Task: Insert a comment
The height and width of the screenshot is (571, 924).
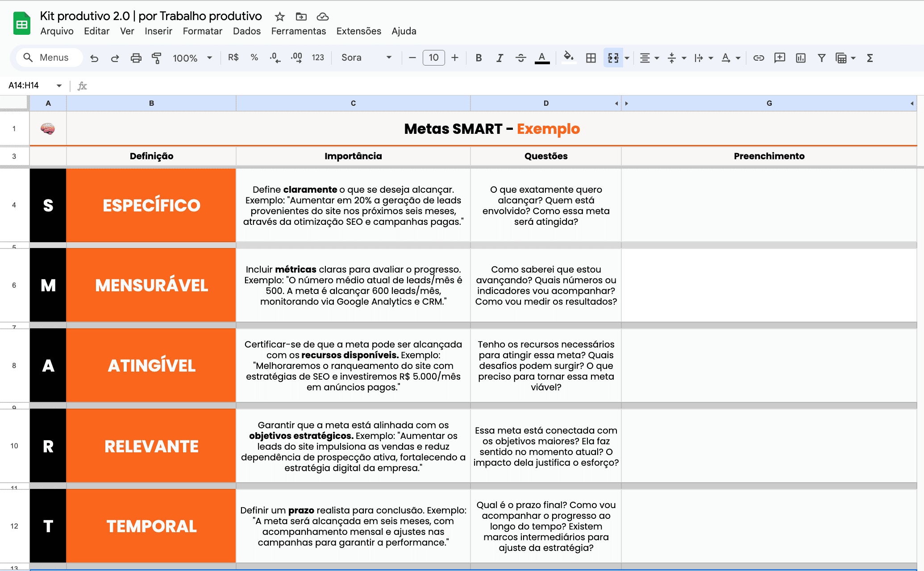Action: pyautogui.click(x=779, y=58)
